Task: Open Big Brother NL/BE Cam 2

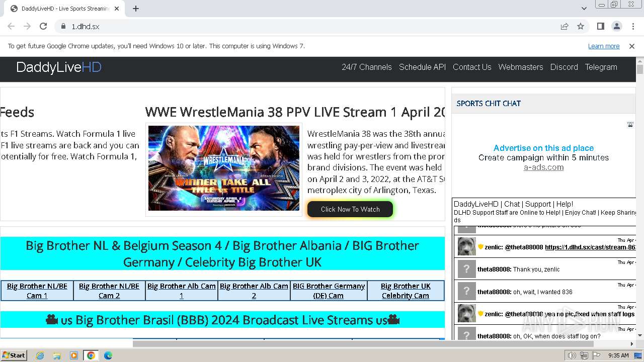Action: (x=109, y=291)
